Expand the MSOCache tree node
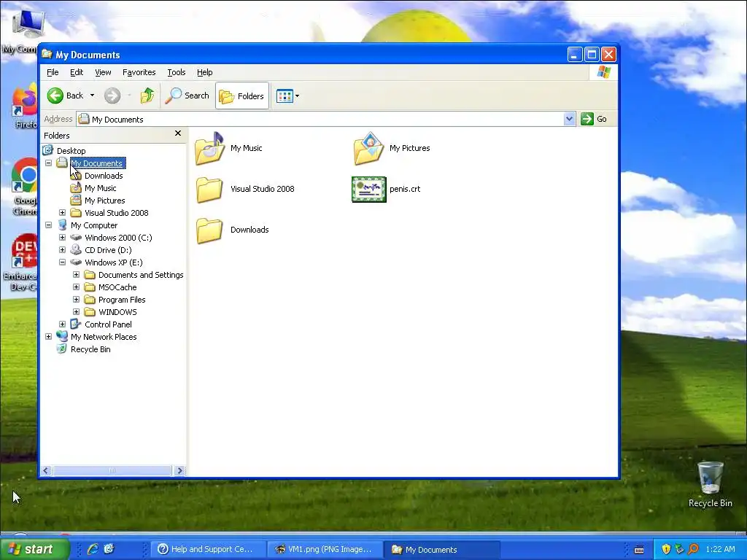Screen dimensions: 747x560 click(x=76, y=287)
